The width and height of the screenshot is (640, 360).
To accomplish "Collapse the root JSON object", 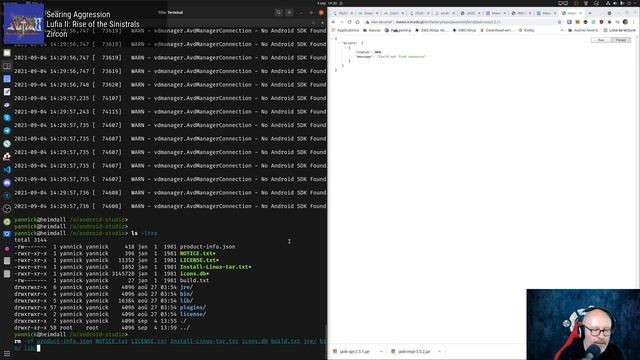I will (x=333, y=38).
